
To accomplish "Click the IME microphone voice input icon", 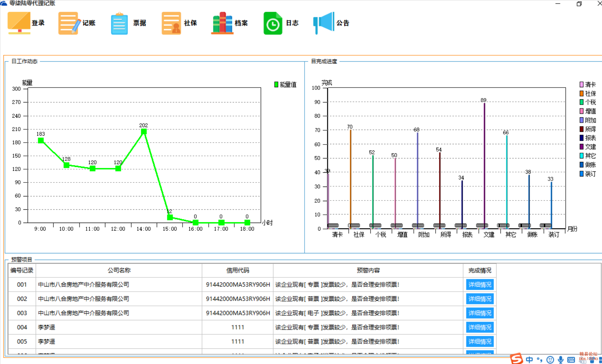I will 561,360.
